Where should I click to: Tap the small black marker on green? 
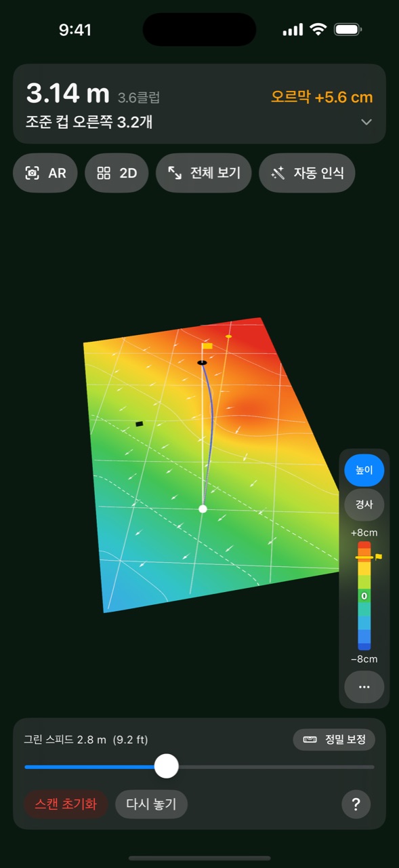(x=140, y=424)
